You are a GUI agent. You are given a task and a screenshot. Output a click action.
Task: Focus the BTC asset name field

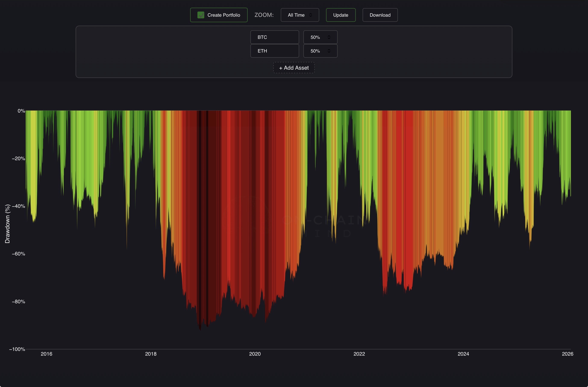coord(275,37)
